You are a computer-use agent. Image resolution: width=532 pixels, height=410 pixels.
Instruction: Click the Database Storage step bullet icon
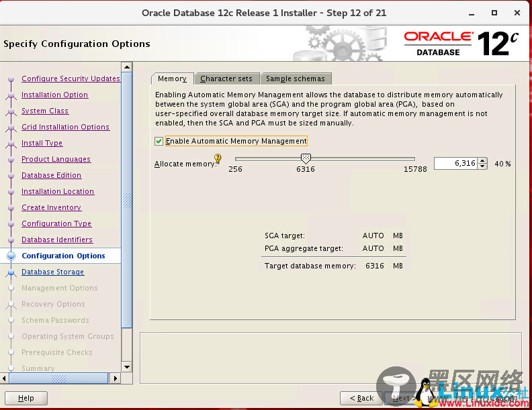pos(11,272)
